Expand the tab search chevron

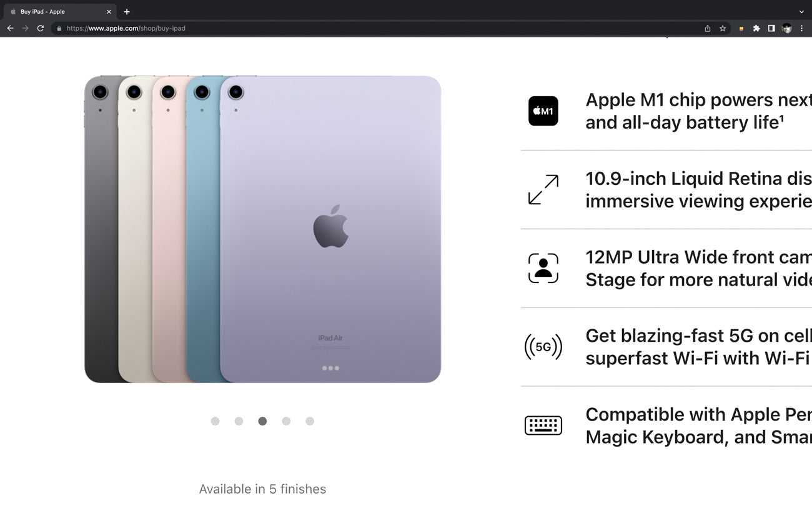tap(801, 12)
